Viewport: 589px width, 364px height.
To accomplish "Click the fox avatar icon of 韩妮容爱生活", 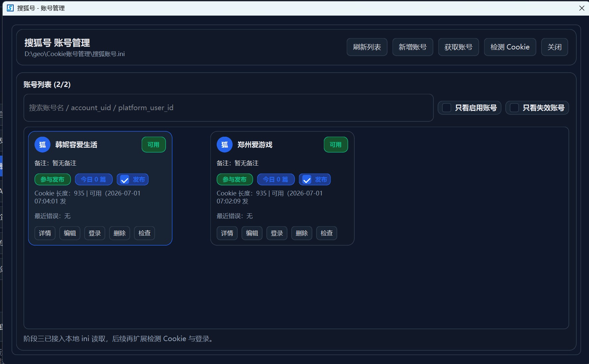I will click(x=42, y=145).
